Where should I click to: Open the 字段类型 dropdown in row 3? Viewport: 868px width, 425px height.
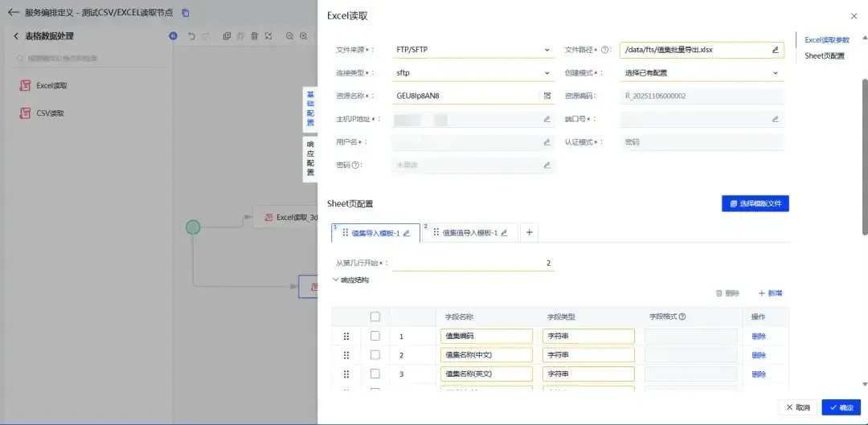588,374
